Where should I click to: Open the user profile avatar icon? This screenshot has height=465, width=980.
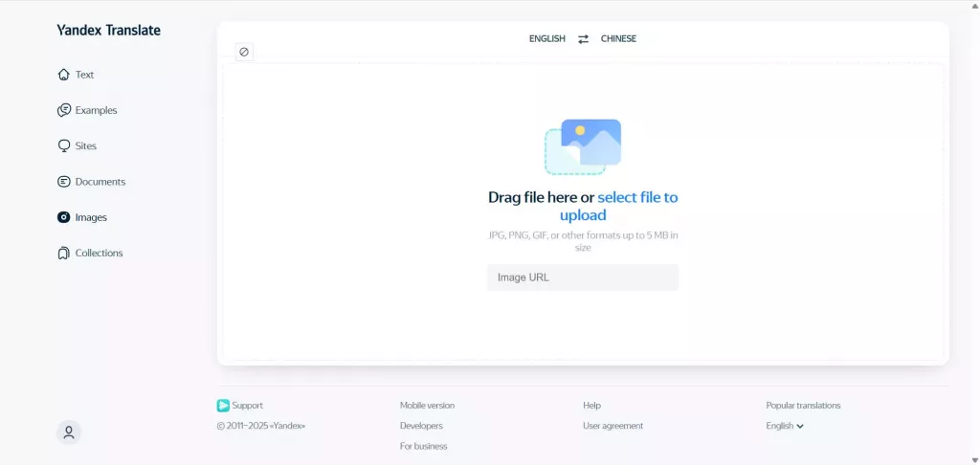[x=69, y=432]
